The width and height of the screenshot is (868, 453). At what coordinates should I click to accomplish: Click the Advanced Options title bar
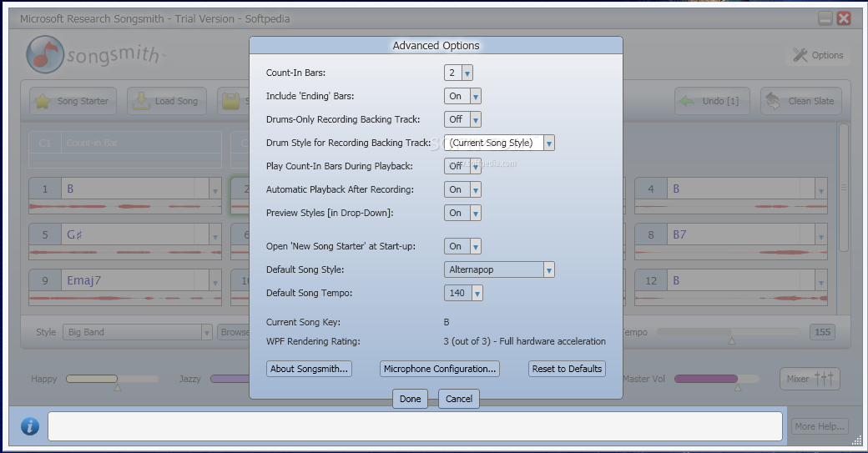point(436,45)
